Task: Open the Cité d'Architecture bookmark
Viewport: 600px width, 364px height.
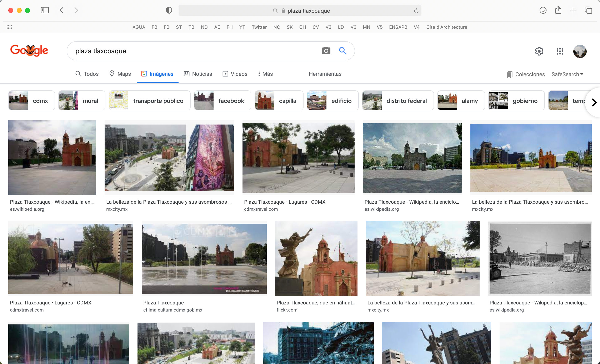Action: tap(447, 27)
